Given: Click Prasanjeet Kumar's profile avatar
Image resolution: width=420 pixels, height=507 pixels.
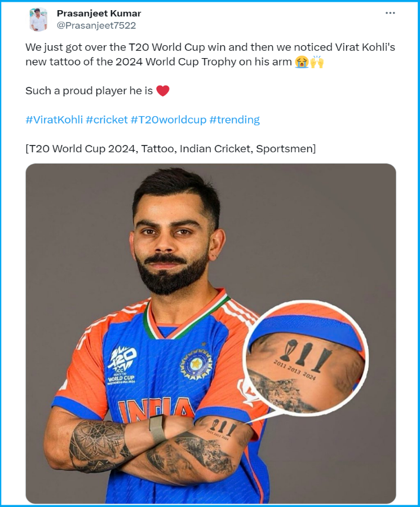Looking at the screenshot, I should 38,19.
